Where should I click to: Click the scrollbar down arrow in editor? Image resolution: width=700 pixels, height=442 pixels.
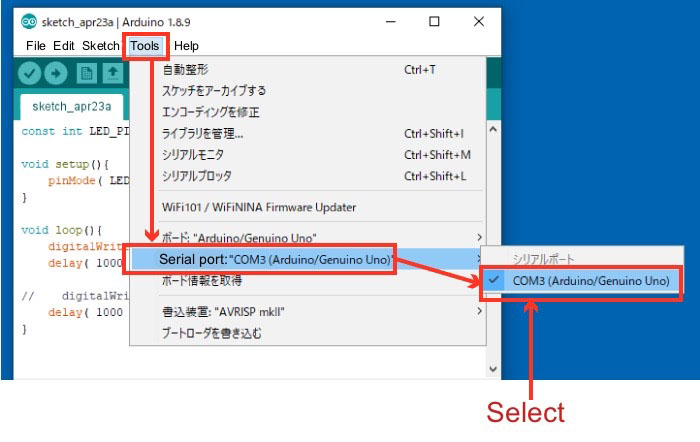point(493,369)
